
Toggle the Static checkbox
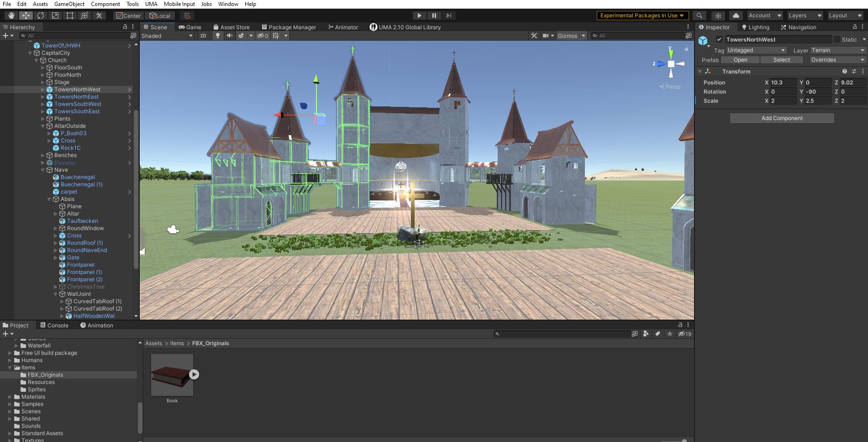click(x=837, y=40)
